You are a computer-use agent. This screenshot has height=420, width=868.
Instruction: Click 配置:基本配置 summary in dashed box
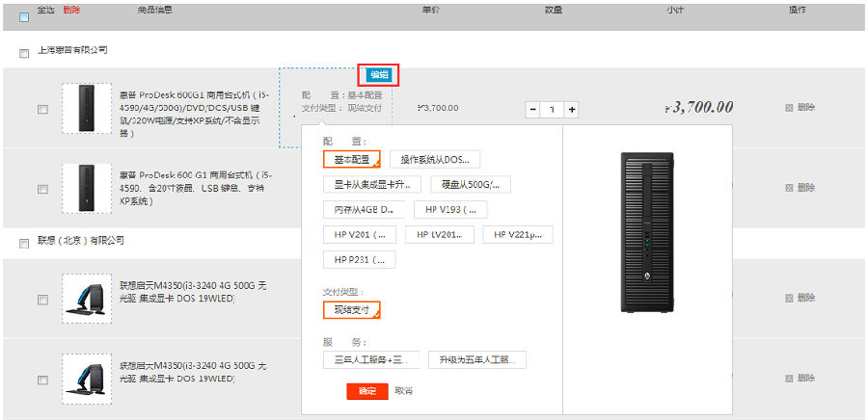point(341,95)
